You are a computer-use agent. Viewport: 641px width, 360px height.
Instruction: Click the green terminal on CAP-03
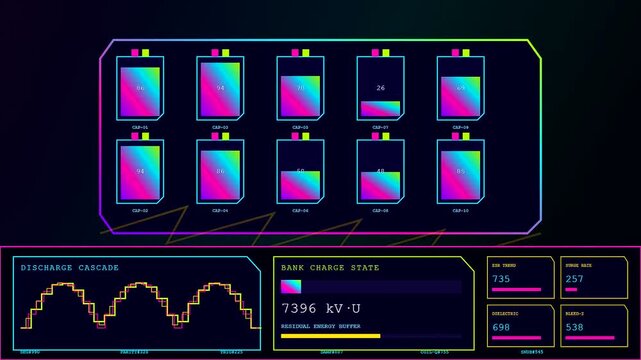(226, 53)
